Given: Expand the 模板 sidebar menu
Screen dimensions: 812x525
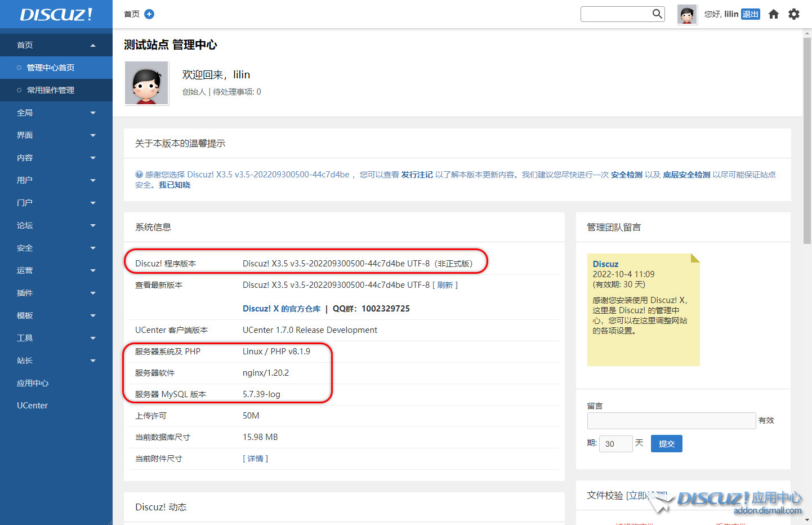Looking at the screenshot, I should pos(56,315).
